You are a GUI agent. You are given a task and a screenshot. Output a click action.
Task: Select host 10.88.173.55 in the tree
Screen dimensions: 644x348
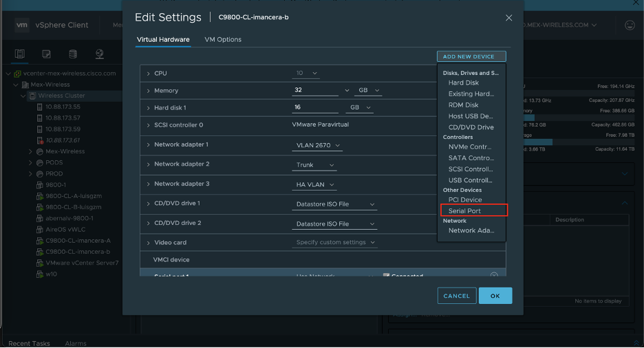tap(63, 107)
